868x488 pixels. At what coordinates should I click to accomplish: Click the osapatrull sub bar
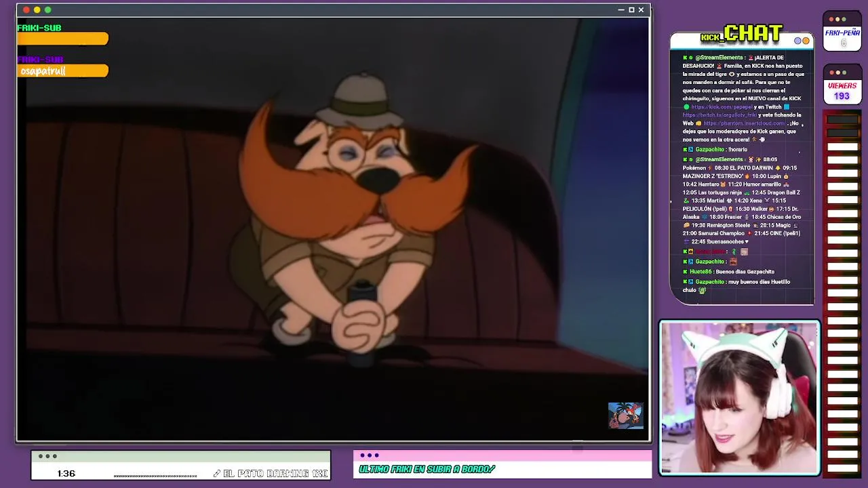[x=62, y=70]
